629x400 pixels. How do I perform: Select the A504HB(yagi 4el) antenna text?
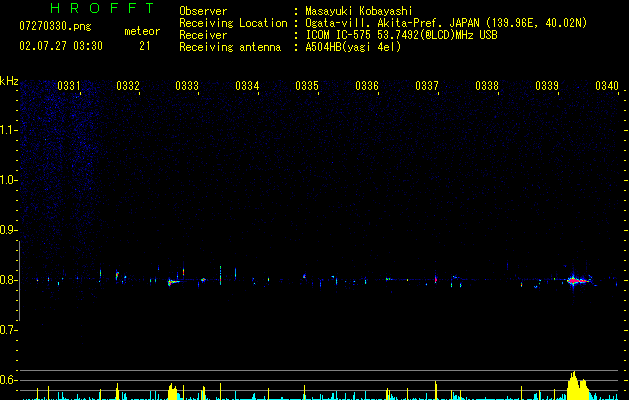click(x=353, y=47)
